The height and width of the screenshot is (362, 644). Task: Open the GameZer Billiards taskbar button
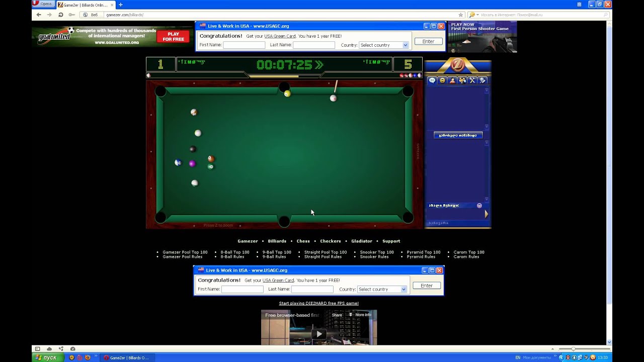pyautogui.click(x=126, y=357)
